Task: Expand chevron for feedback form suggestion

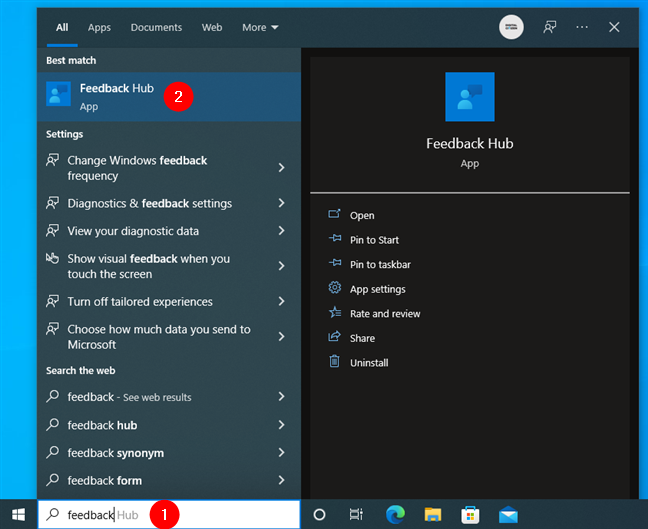Action: 281,480
